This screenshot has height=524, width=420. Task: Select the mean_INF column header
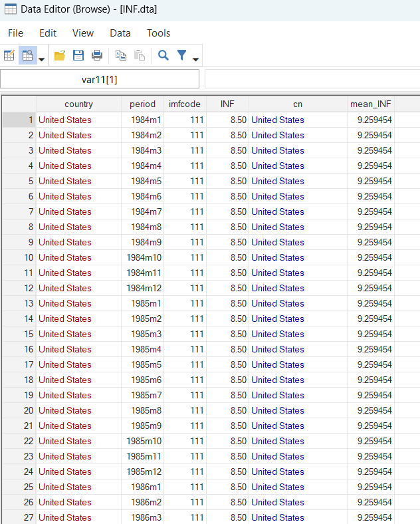(x=371, y=104)
